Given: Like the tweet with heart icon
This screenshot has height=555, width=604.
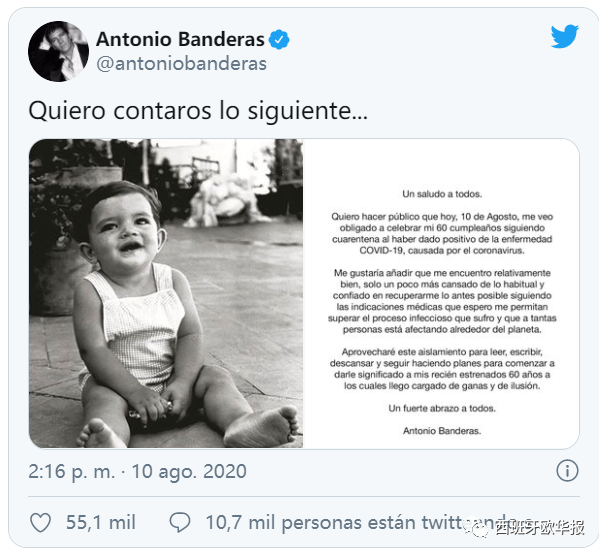Looking at the screenshot, I should click(x=40, y=523).
